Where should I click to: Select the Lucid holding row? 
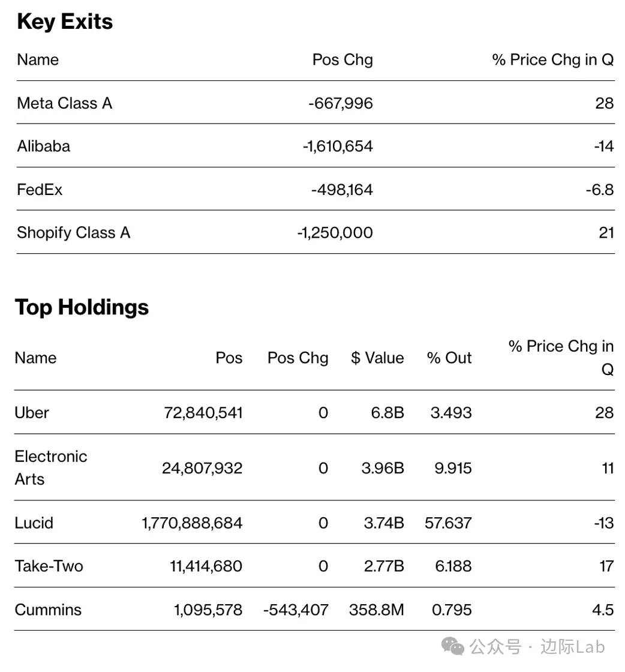point(34,523)
